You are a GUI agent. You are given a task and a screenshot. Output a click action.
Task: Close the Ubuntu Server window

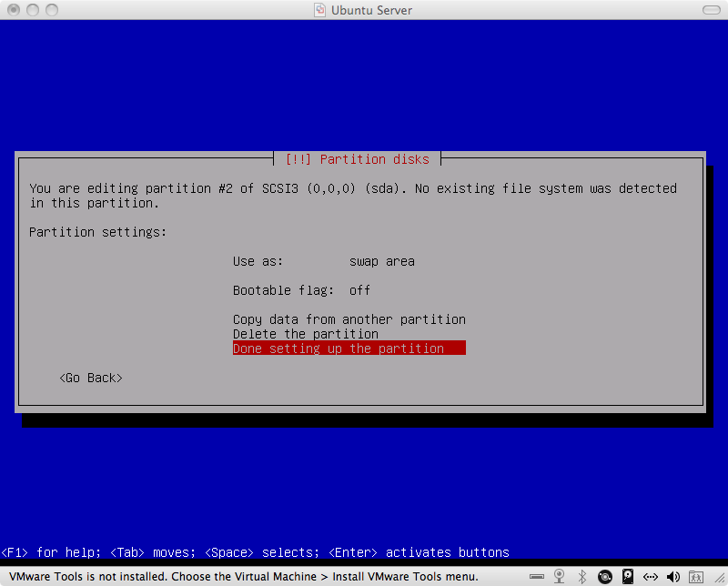pyautogui.click(x=14, y=10)
